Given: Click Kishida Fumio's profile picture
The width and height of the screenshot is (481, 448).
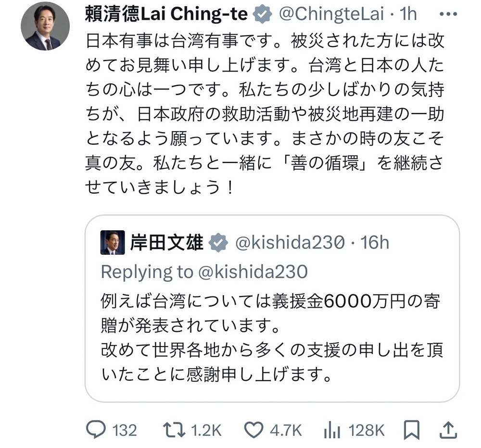Looking at the screenshot, I should coord(112,242).
